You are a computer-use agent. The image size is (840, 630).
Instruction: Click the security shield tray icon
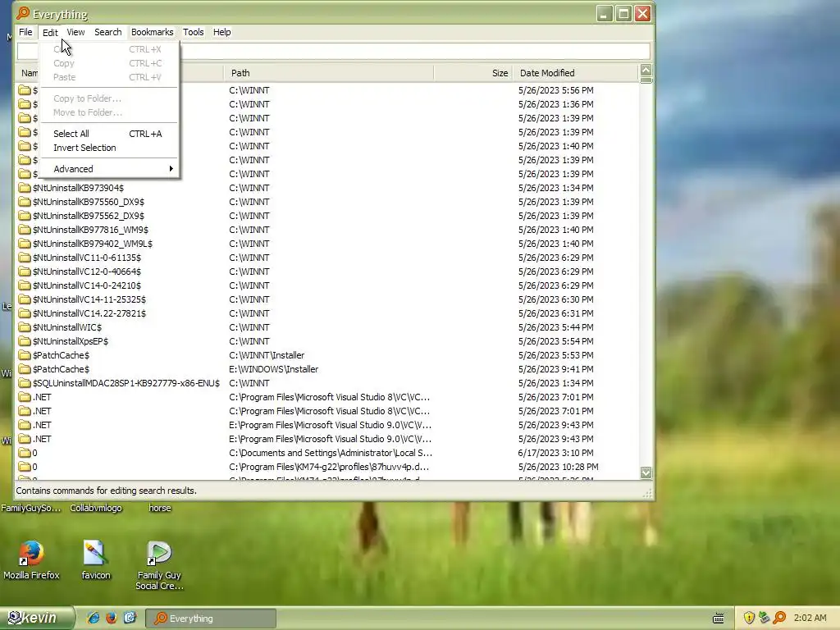pos(749,619)
